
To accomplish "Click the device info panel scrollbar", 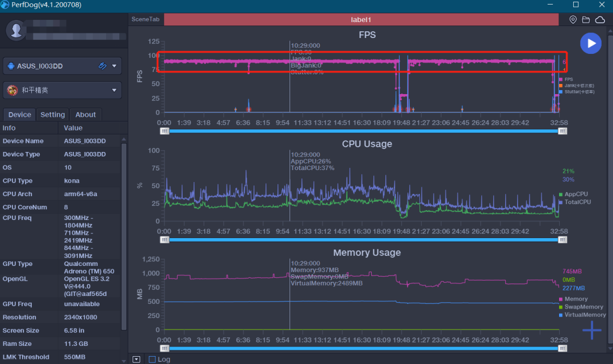I will pos(124,235).
